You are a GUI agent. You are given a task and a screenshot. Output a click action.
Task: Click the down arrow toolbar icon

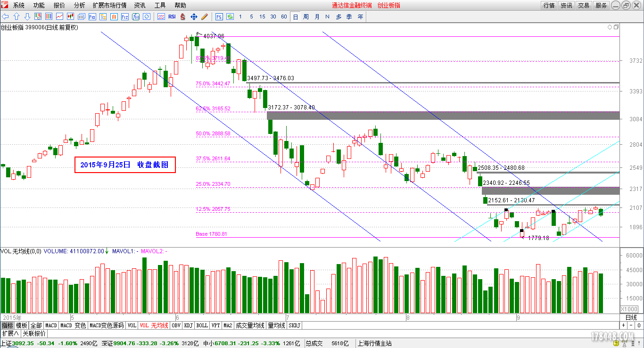27,17
